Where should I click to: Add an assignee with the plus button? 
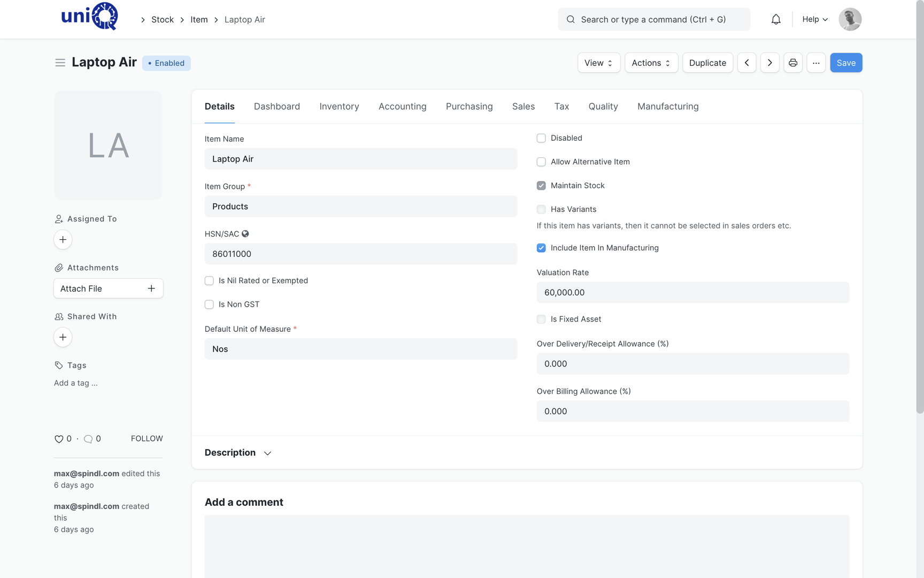click(x=63, y=239)
